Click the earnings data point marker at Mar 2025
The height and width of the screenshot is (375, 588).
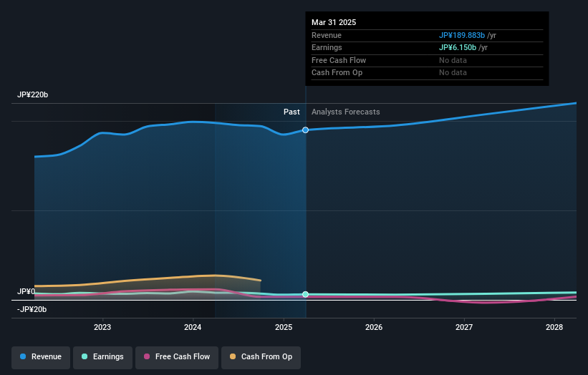click(306, 294)
